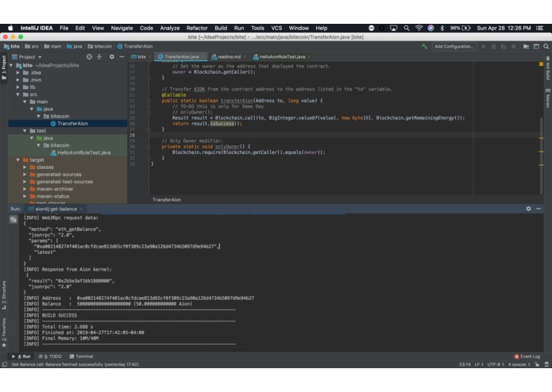552x392 pixels.
Task: Open the Project view dropdown
Action: click(27, 56)
